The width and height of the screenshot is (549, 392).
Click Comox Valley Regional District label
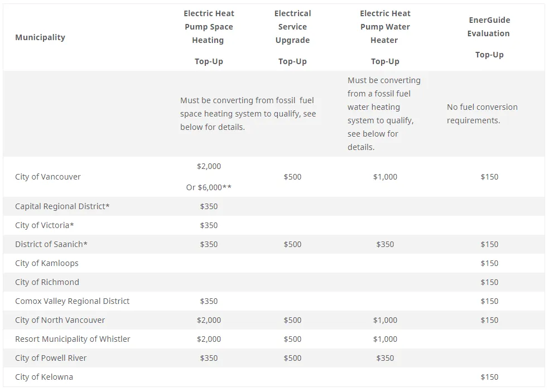point(72,301)
